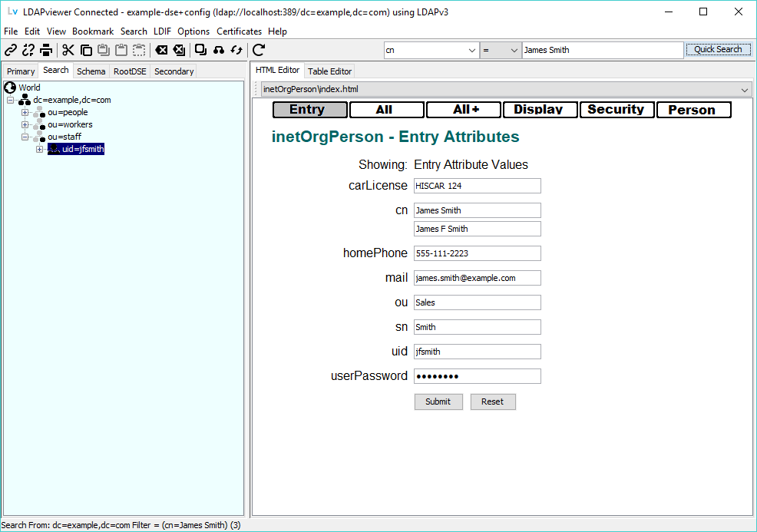Click the disconnect (broken link) toolbar icon
The width and height of the screenshot is (757, 532).
click(x=28, y=51)
